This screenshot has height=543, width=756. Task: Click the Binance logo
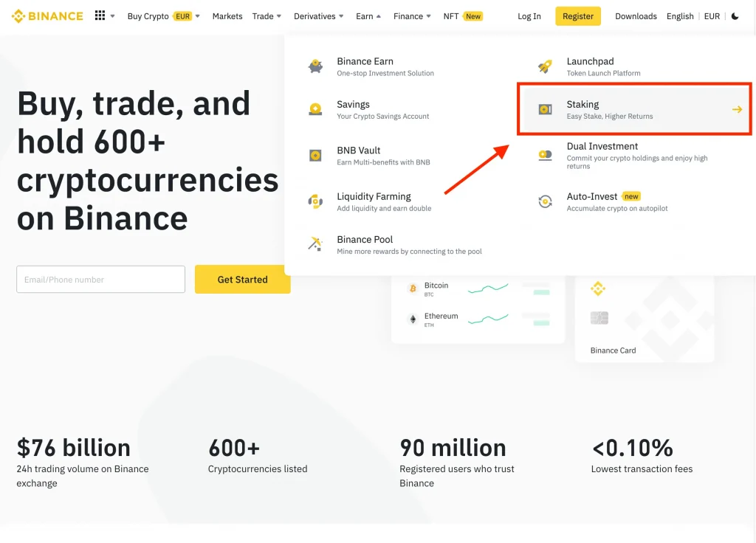(x=47, y=16)
